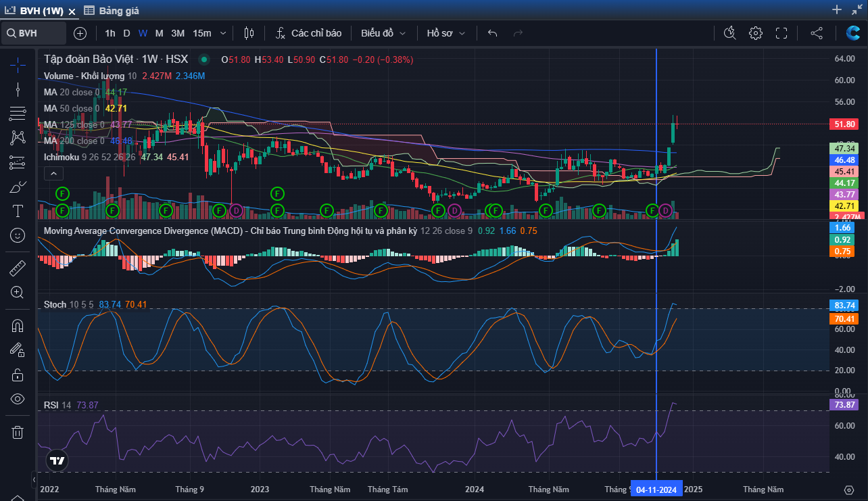Open the chart patterns tool group
Viewport: 868px width, 501px height.
click(18, 138)
